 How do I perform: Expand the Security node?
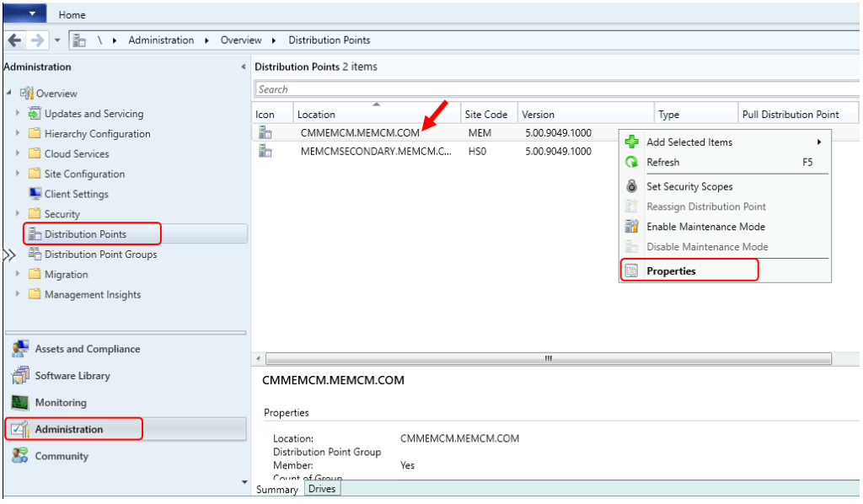(x=17, y=213)
